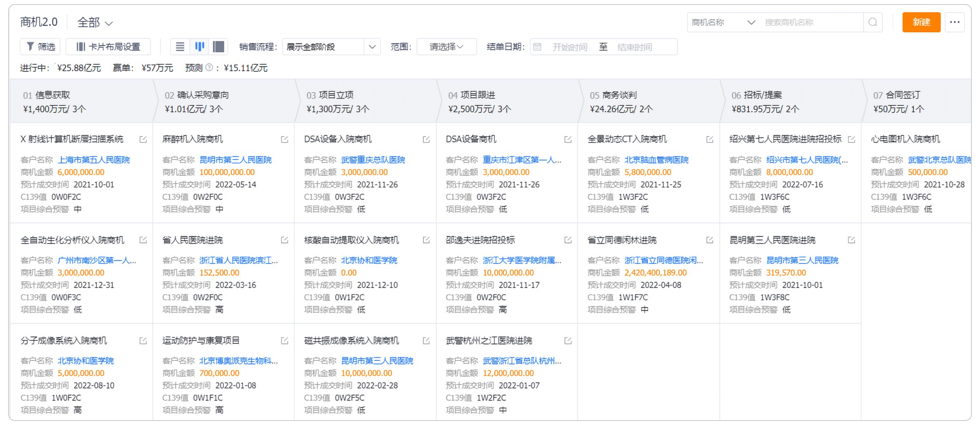Open 卡片布局设置 card layout settings
This screenshot has width=980, height=425.
tap(108, 47)
